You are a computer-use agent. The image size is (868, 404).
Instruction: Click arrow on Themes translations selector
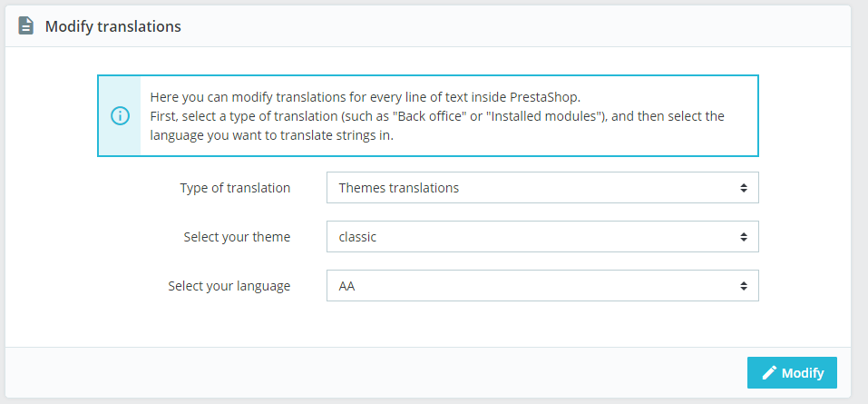[x=743, y=188]
